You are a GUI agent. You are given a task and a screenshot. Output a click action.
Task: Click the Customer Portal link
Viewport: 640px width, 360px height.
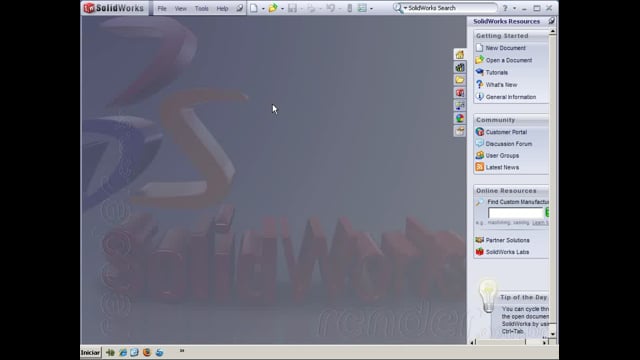click(x=506, y=132)
